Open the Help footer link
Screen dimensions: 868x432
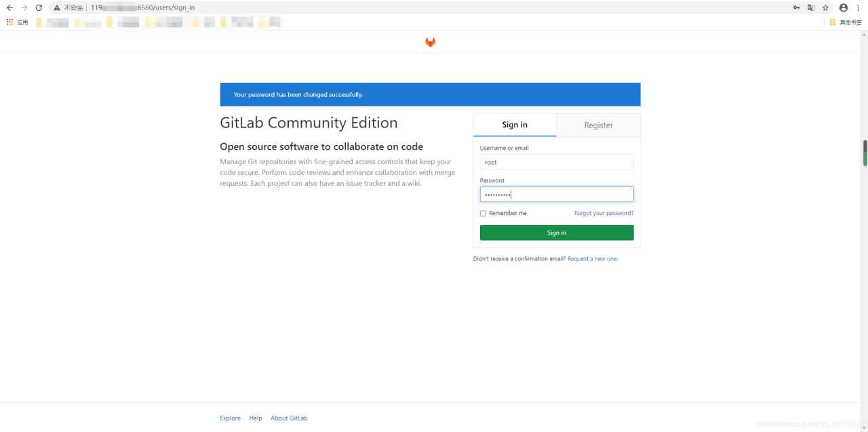(255, 418)
